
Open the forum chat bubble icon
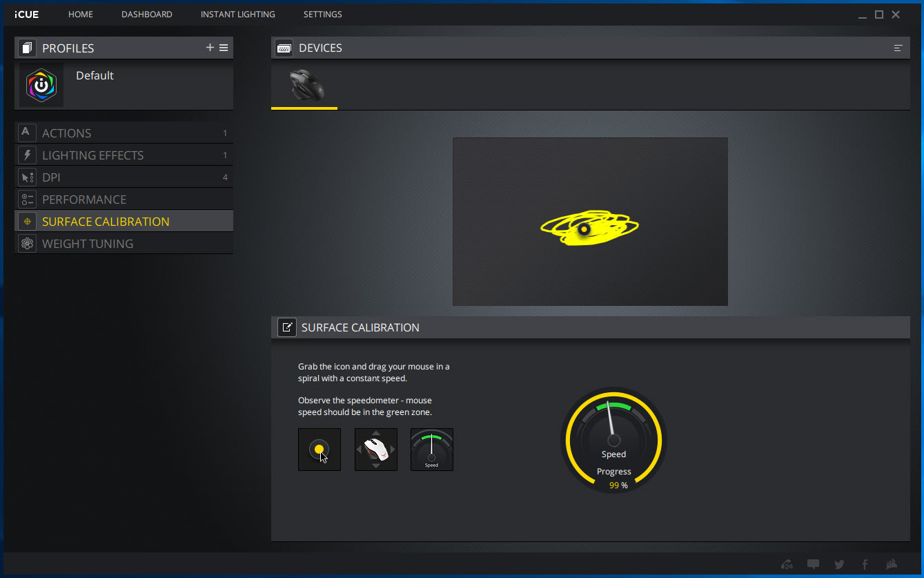(813, 564)
